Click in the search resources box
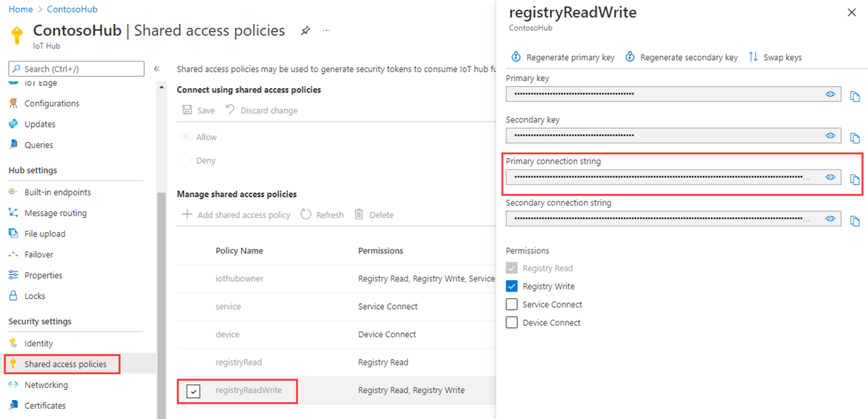The image size is (868, 419). tap(76, 68)
